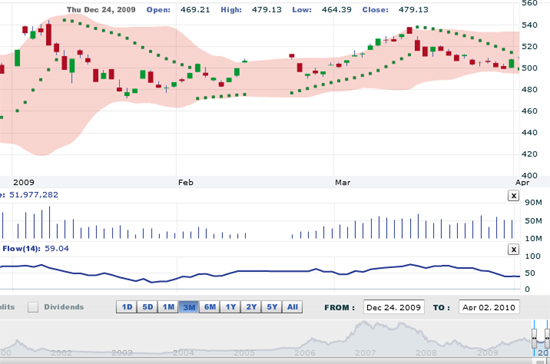Select the 1M time range
The width and height of the screenshot is (550, 364).
click(168, 307)
